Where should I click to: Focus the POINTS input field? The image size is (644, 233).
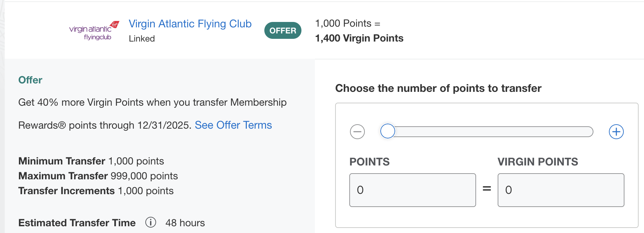coord(412,190)
